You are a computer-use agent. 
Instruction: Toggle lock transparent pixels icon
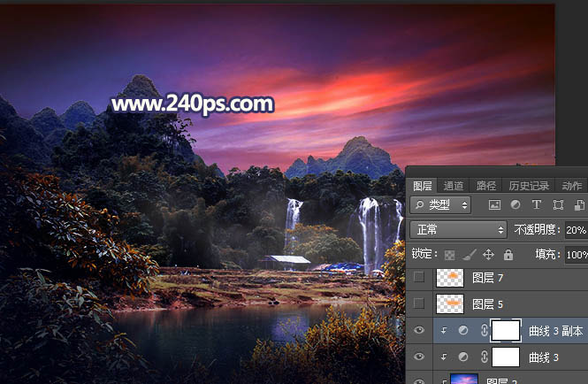[449, 255]
